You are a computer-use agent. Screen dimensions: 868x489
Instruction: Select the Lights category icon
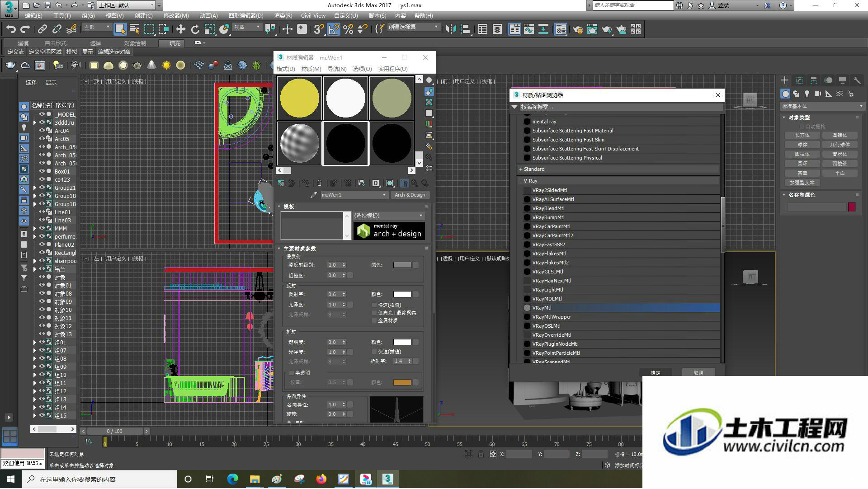click(807, 94)
